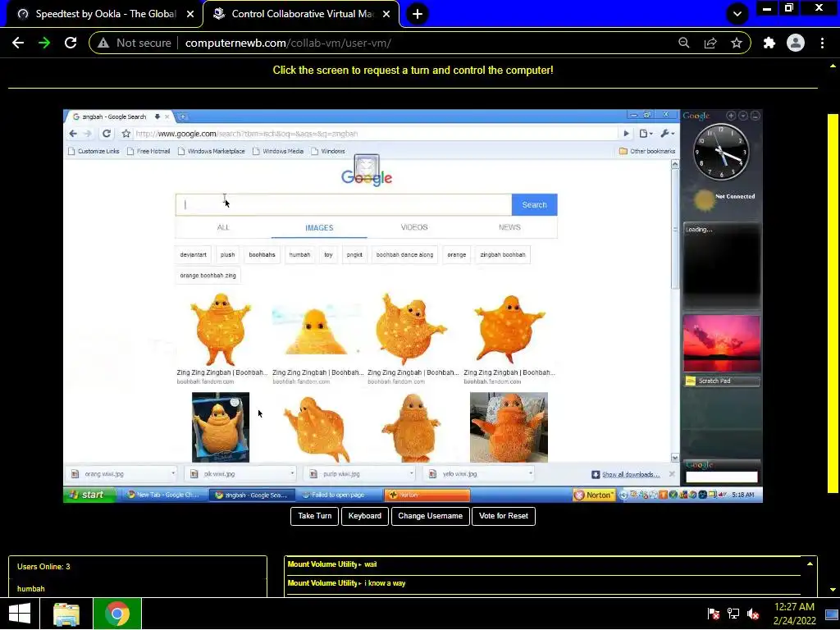
Task: Click the sidebar analog clock gadget
Action: point(721,152)
